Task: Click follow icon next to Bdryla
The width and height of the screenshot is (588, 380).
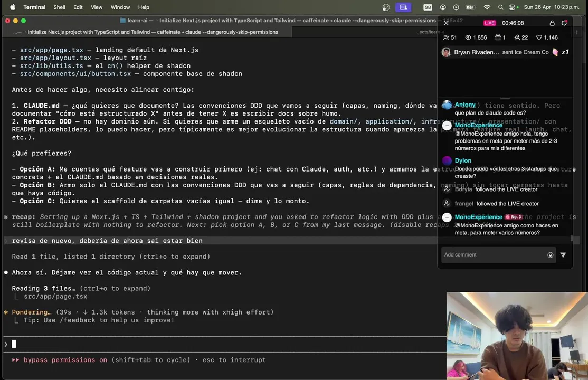Action: 446,189
